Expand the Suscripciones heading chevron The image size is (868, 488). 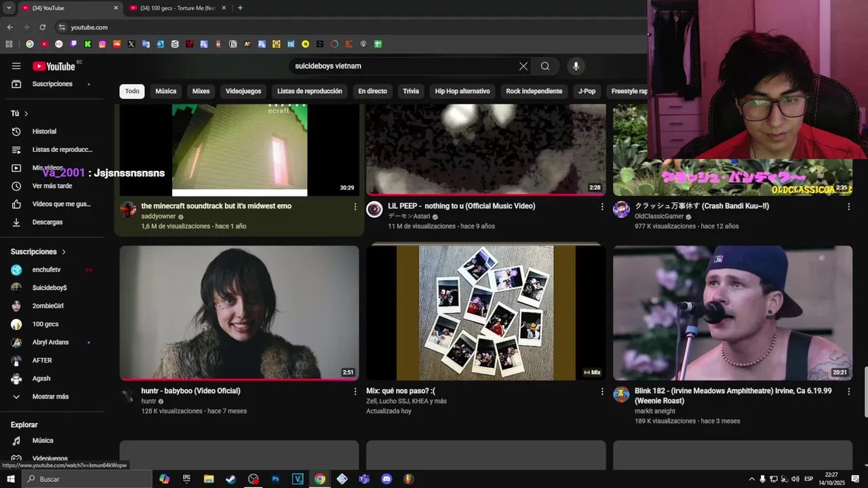64,252
